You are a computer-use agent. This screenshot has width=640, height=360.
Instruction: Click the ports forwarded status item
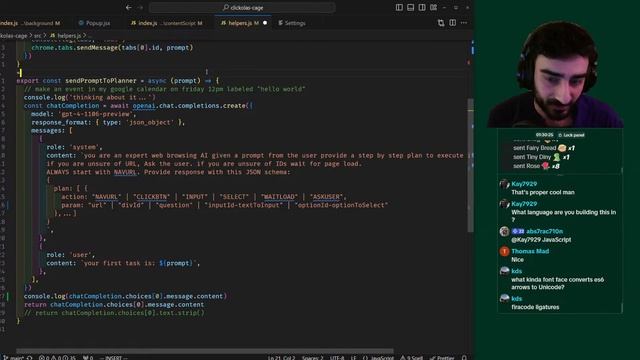pos(88,358)
